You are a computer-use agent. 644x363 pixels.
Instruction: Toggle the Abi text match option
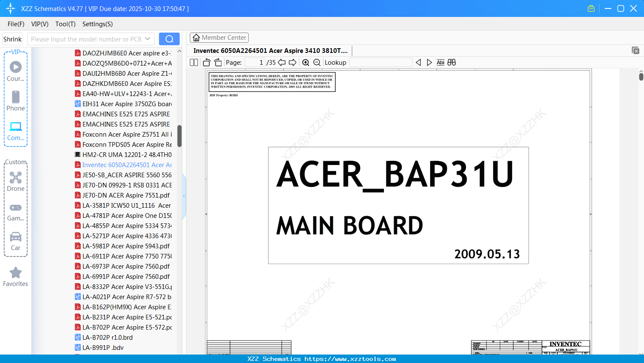tap(441, 63)
